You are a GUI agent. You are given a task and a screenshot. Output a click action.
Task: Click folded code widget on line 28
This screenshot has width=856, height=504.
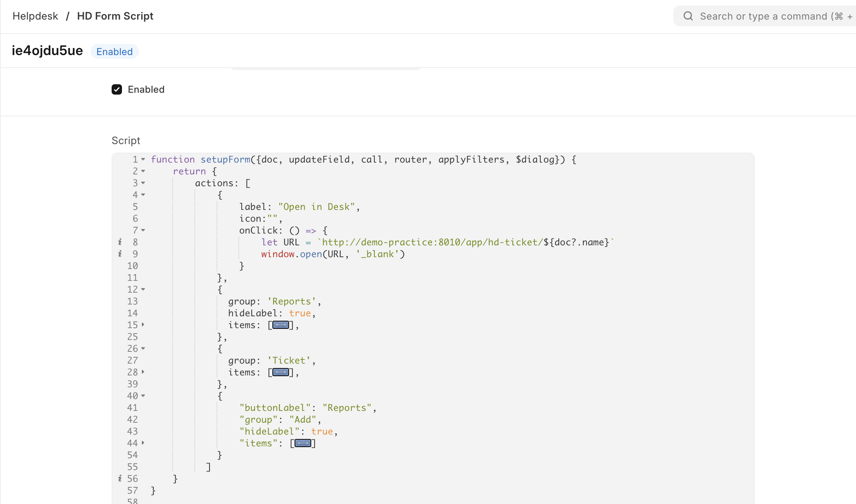coord(281,372)
